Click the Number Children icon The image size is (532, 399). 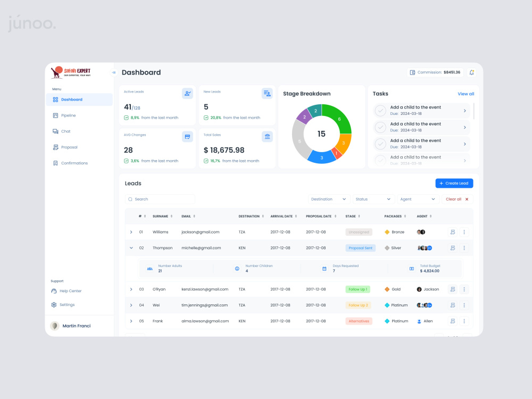click(237, 268)
